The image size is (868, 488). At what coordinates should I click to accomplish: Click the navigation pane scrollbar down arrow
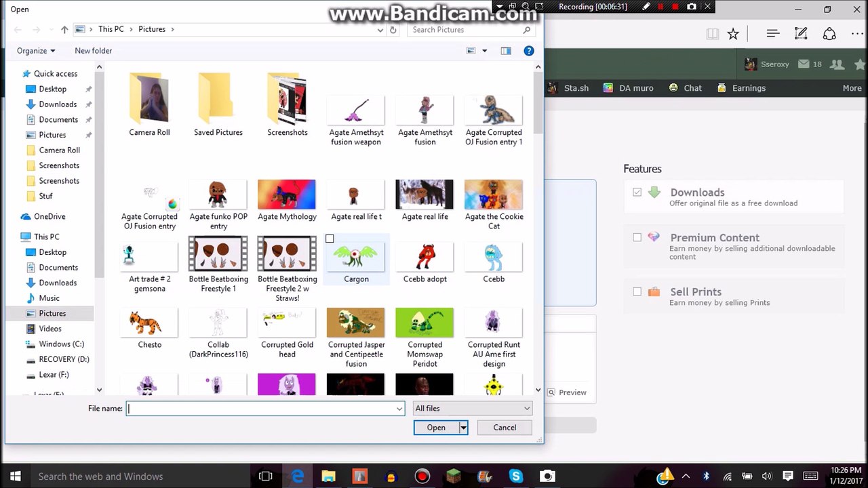(x=99, y=390)
